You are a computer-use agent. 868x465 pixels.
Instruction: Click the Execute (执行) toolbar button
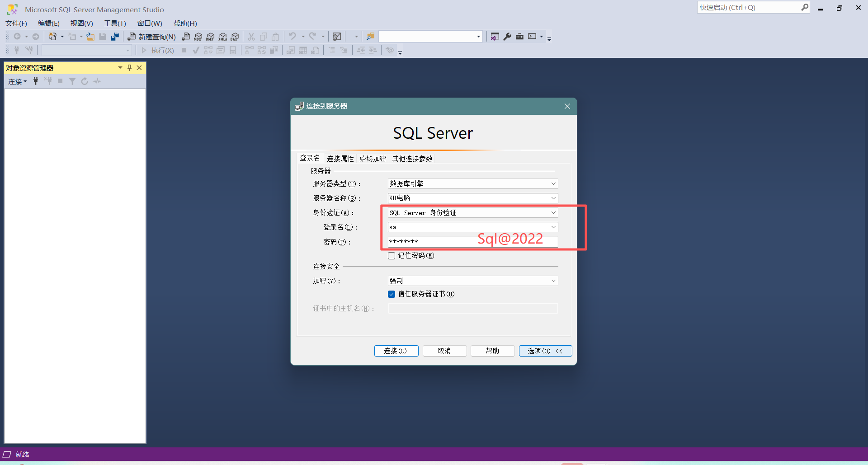158,50
